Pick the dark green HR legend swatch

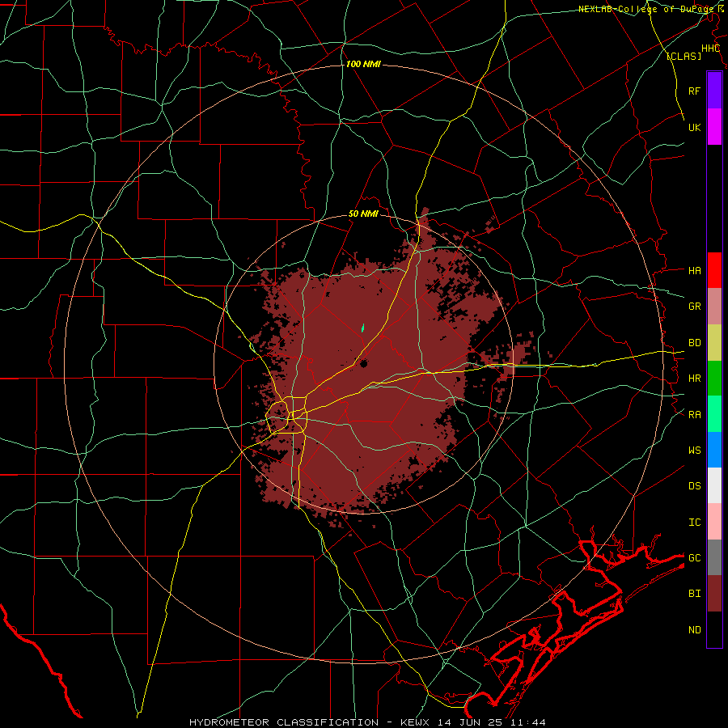point(714,379)
